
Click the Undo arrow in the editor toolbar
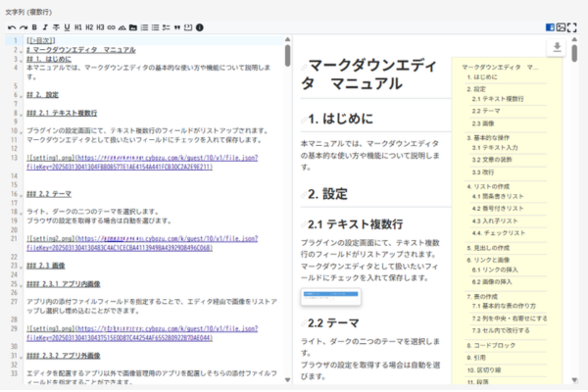click(x=12, y=27)
